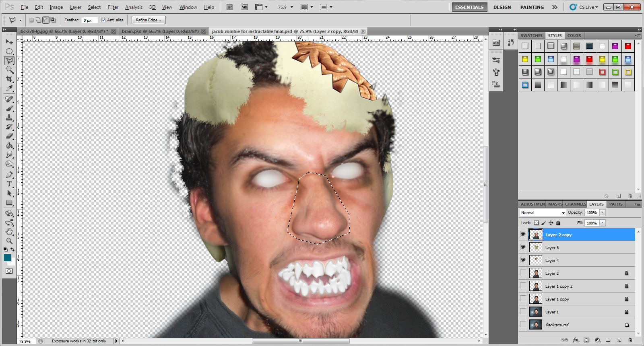
Task: Delete layer using Layers panel trash icon
Action: point(630,340)
